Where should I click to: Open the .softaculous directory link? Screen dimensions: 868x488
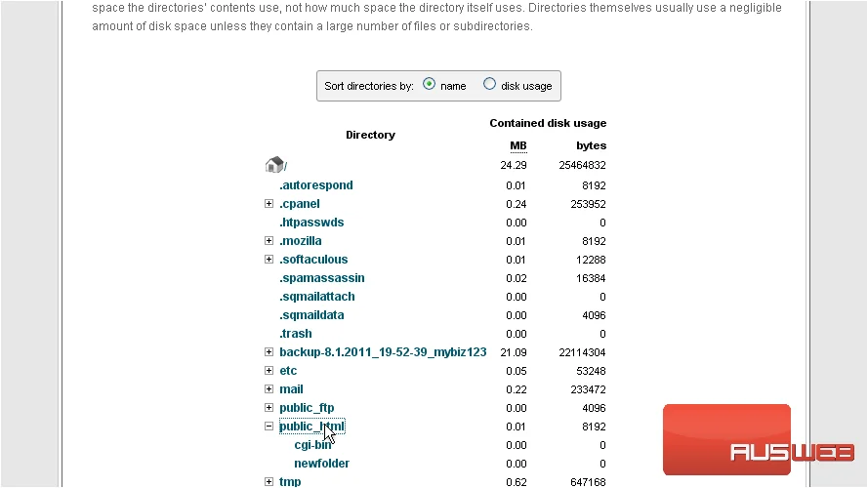coord(313,260)
